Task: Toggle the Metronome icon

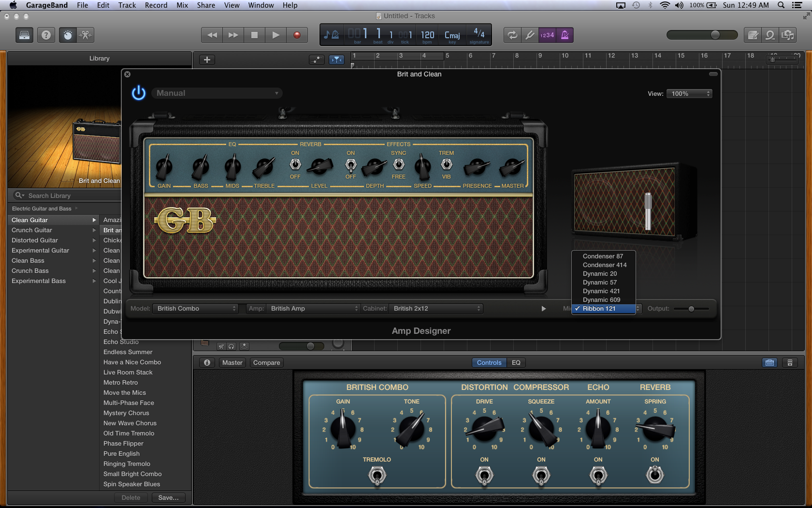Action: [565, 35]
